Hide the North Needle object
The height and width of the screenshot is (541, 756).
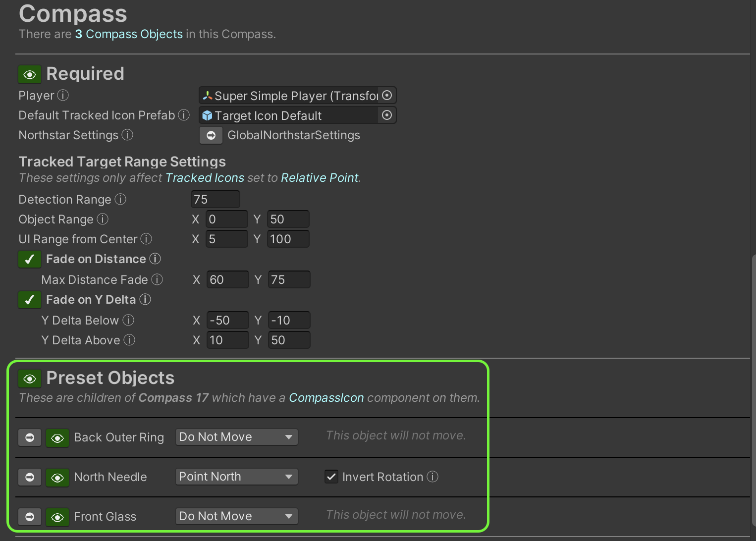[57, 478]
